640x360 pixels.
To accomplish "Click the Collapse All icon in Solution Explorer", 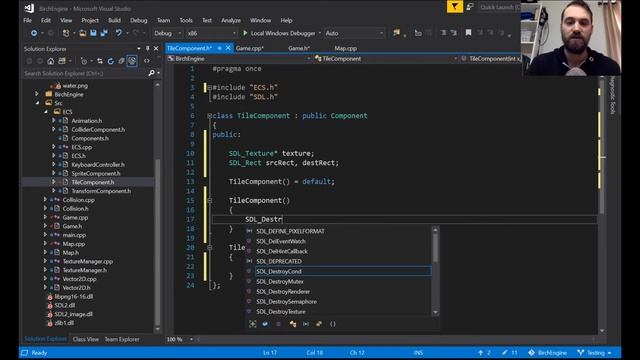I will pyautogui.click(x=121, y=61).
